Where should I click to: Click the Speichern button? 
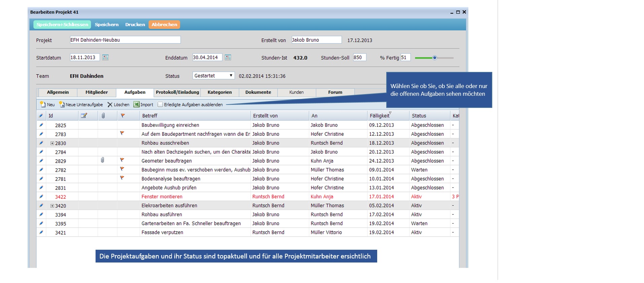pyautogui.click(x=107, y=25)
